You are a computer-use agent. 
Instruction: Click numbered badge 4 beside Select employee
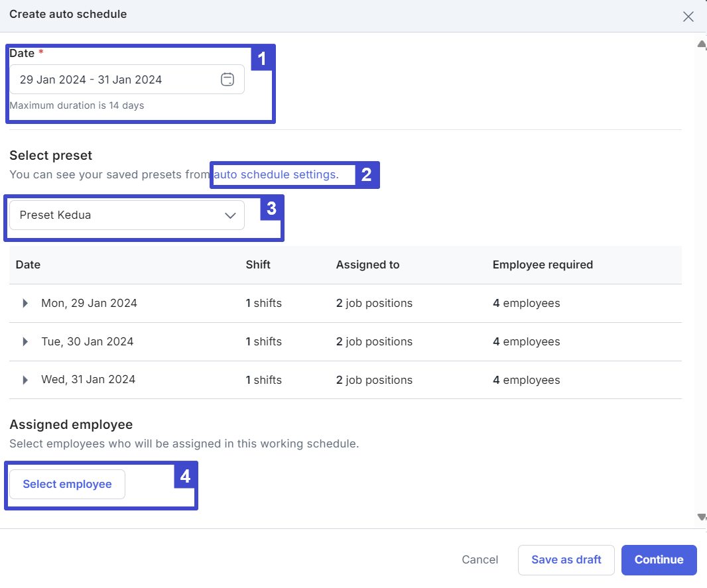(x=185, y=477)
